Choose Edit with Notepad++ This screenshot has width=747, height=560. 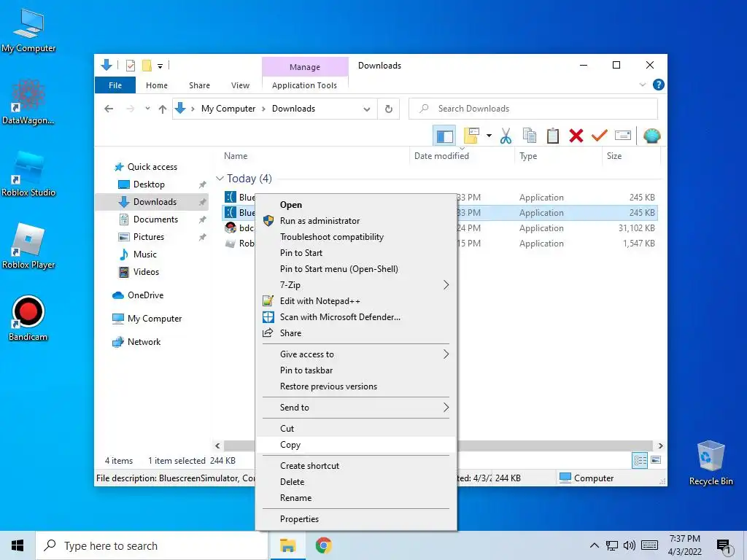tap(356, 301)
